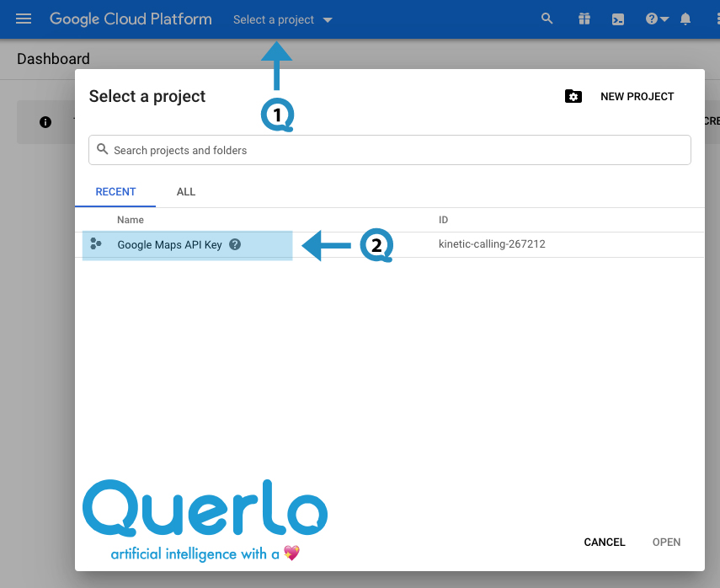Open the help question mark menu
This screenshot has height=588, width=720.
(x=657, y=19)
